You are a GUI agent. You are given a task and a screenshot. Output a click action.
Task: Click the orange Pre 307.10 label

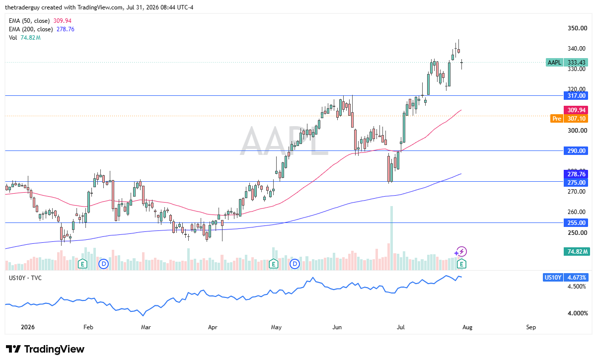(x=570, y=119)
